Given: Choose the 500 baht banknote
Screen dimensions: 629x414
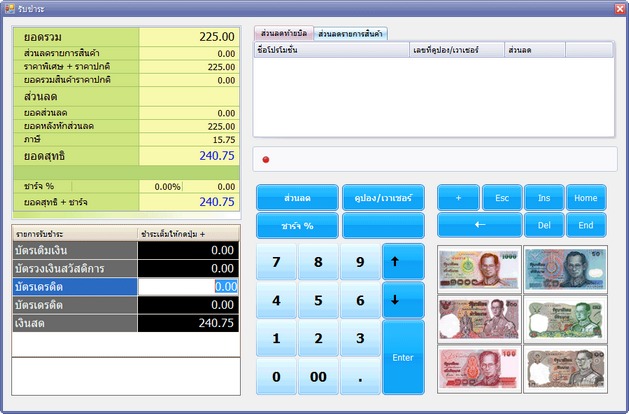Looking at the screenshot, I should pyautogui.click(x=479, y=318).
